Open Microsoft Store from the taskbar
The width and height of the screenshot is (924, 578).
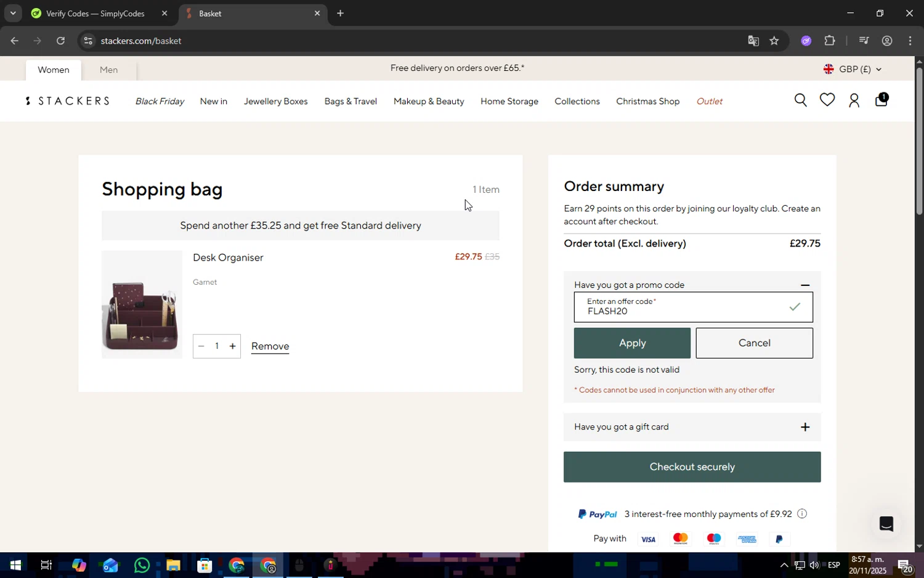(x=205, y=565)
